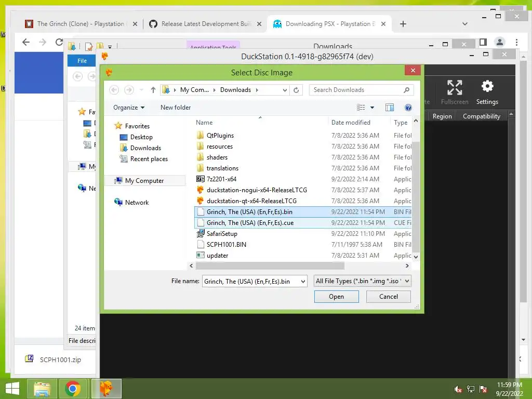Select Desktop in Favorites

(141, 137)
